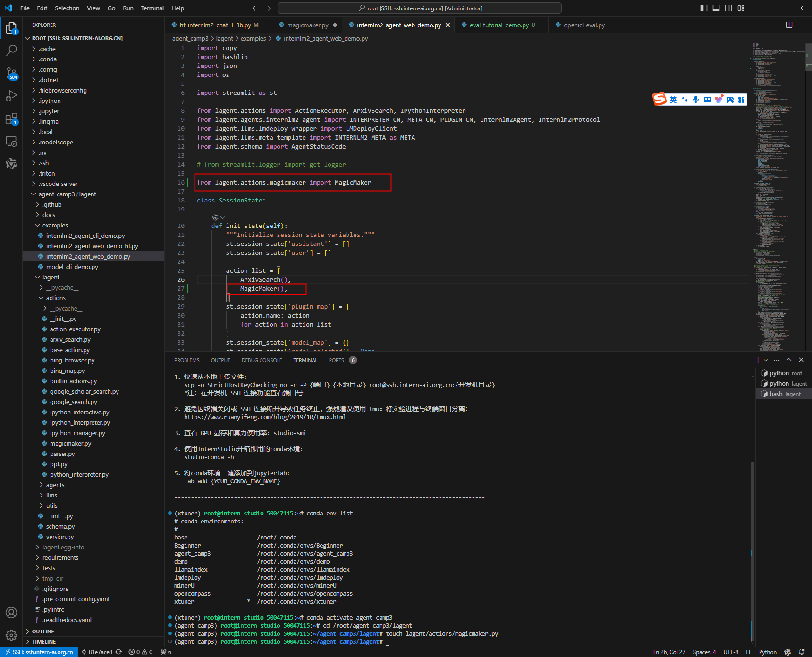Screen dimensions: 812x657
Task: Open terminal panel more actions ellipsis
Action: (x=777, y=360)
